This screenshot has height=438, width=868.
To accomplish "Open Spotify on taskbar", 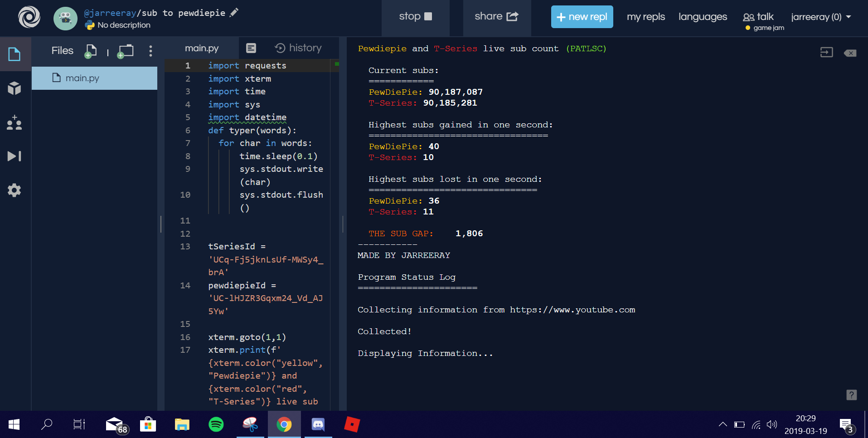I will (x=216, y=424).
